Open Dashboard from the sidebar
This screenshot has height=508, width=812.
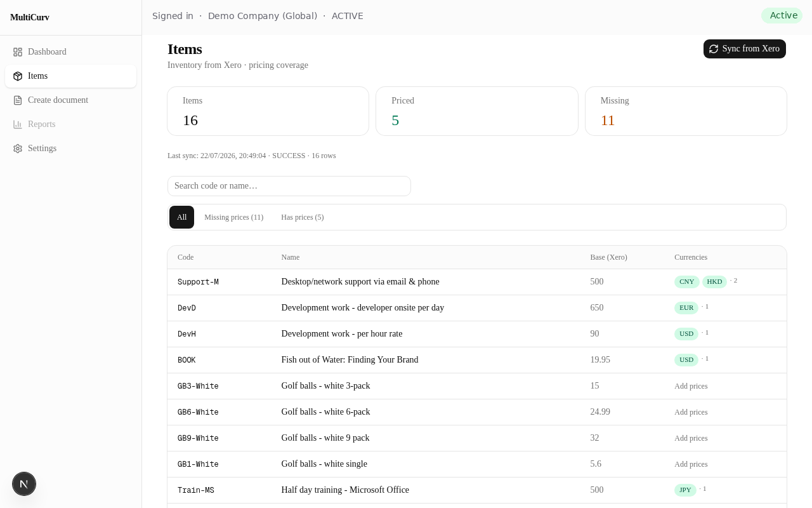click(70, 52)
